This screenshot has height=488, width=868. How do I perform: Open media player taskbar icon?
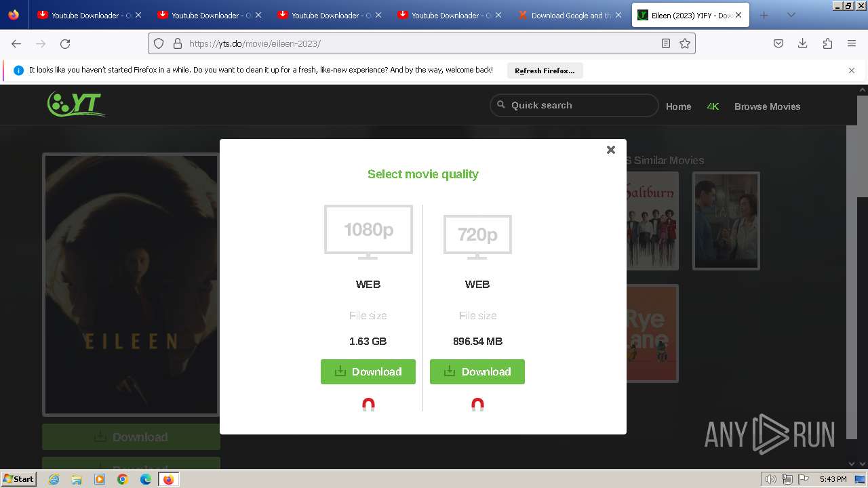click(x=100, y=479)
